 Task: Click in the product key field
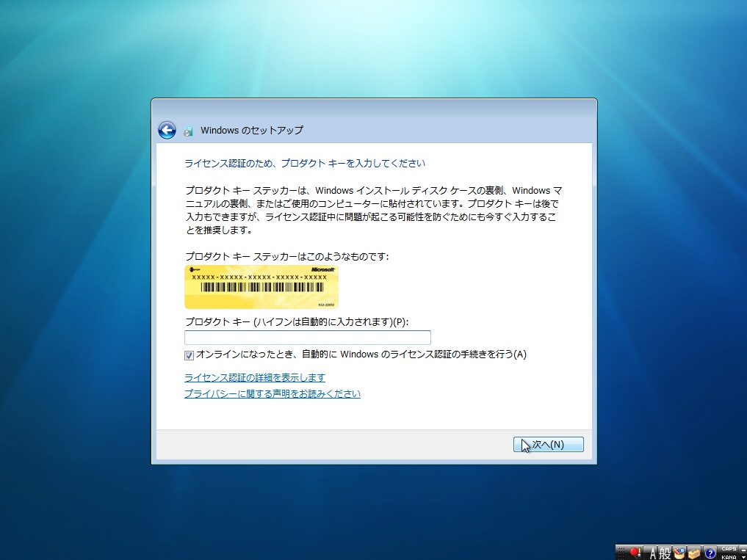pos(307,338)
